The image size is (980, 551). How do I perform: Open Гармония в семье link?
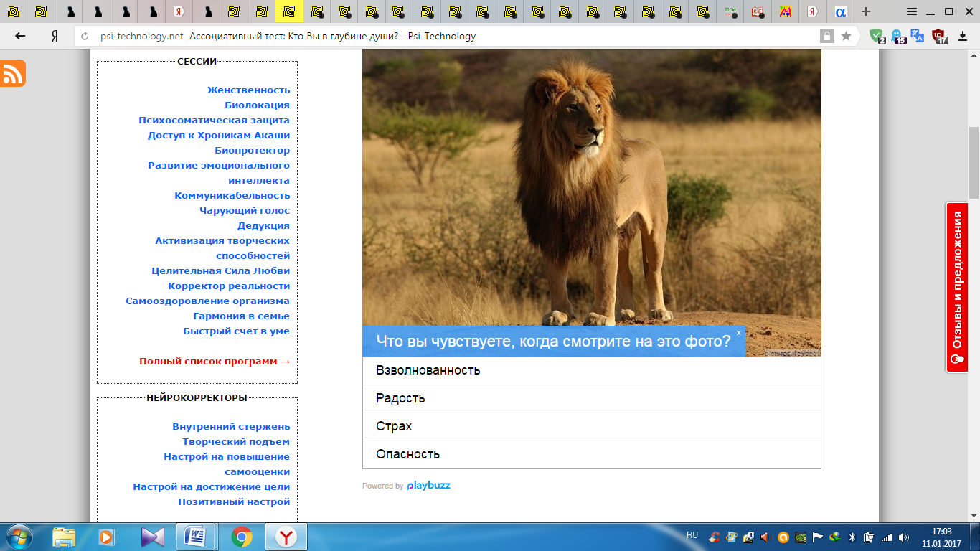coord(241,316)
